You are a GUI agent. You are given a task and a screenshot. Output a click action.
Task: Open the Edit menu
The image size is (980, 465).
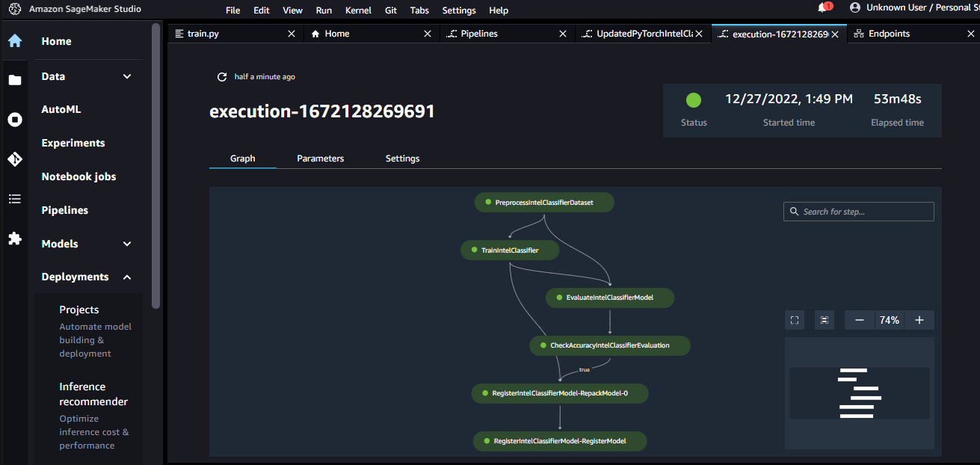coord(262,10)
